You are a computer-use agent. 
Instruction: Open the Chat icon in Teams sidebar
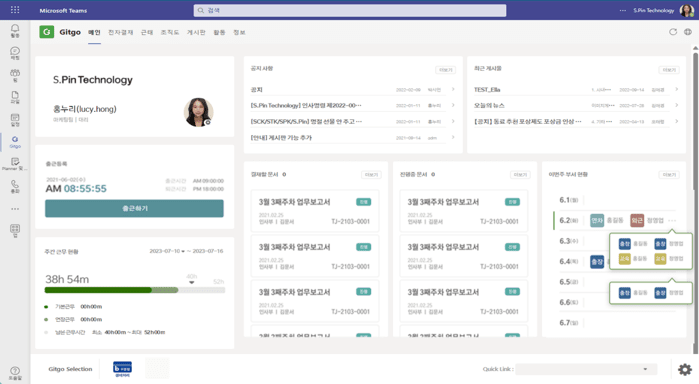pos(15,53)
